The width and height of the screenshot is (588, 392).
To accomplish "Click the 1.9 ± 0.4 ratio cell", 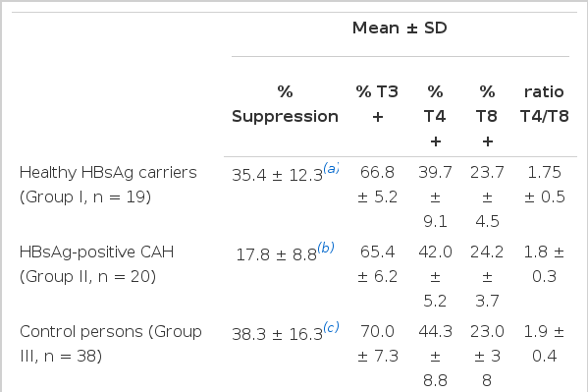I will tap(544, 344).
